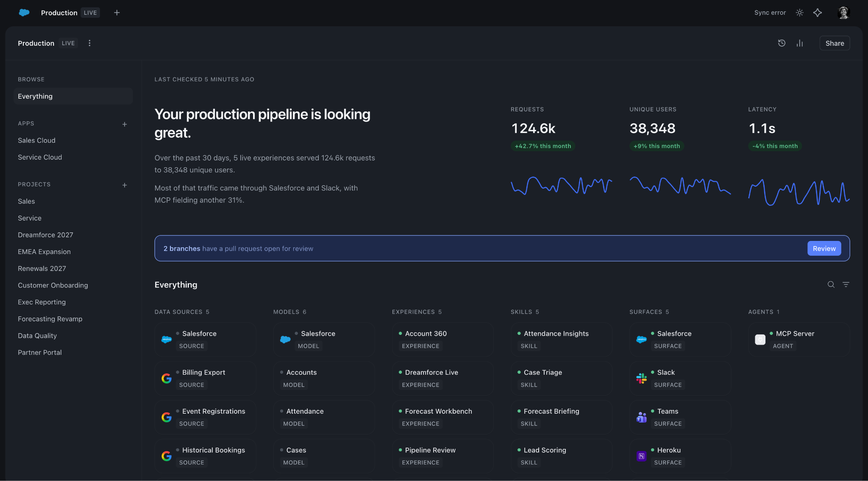Open the analytics bar chart icon
The height and width of the screenshot is (481, 868).
[x=800, y=43]
